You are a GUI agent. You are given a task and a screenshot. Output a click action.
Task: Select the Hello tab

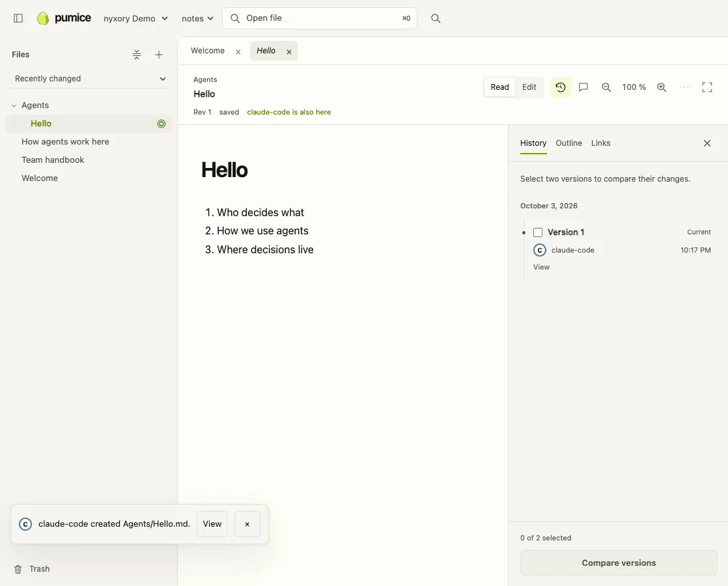(x=266, y=51)
